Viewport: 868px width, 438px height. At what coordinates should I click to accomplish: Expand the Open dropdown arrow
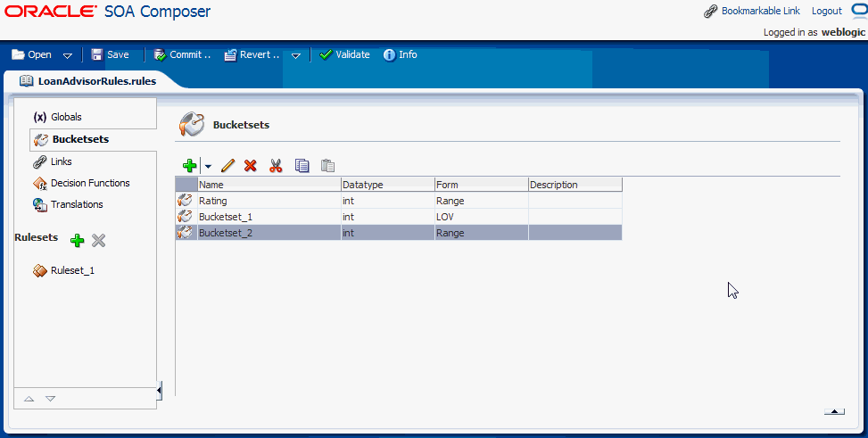pyautogui.click(x=68, y=55)
